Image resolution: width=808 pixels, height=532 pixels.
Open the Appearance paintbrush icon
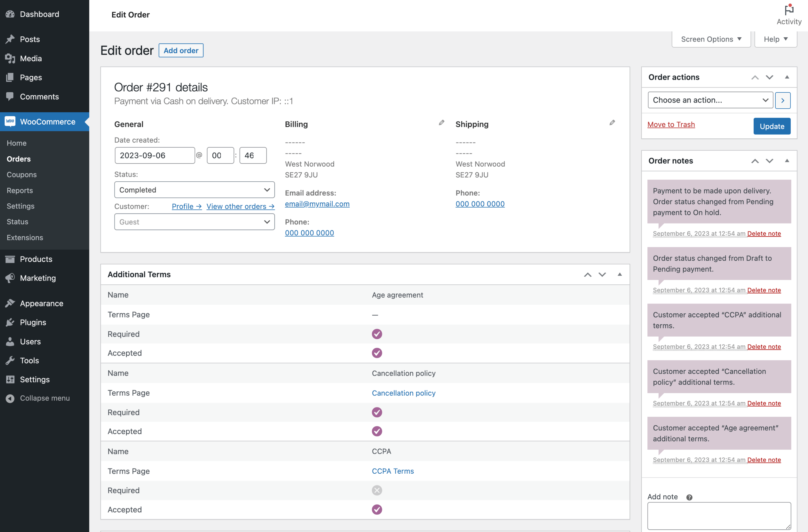pos(10,303)
